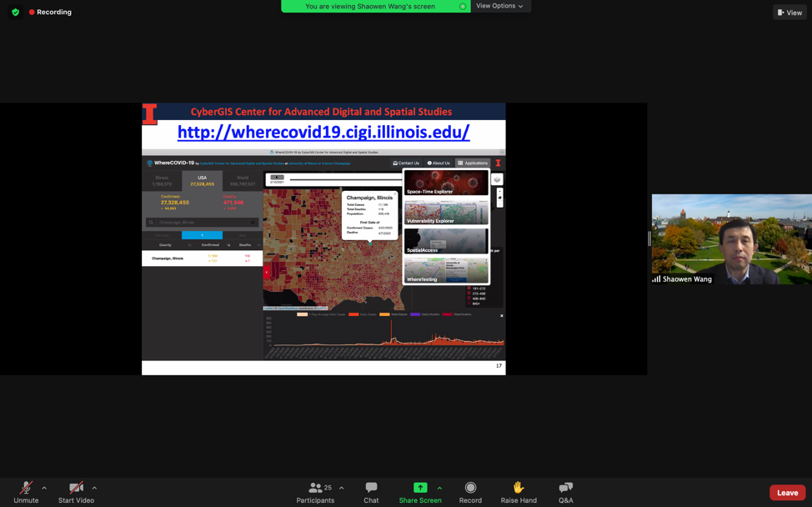The width and height of the screenshot is (812, 507).
Task: Collapse the side panel with the red arrow
Action: [x=267, y=271]
